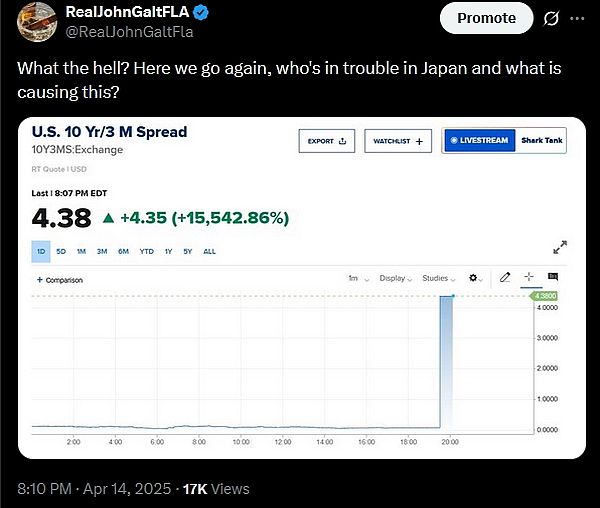
Task: Toggle the crosshair tool on chart
Action: click(x=529, y=277)
